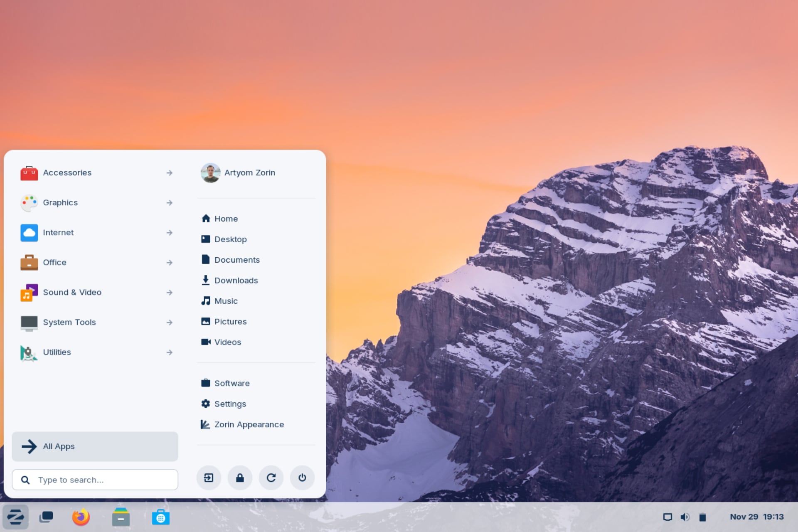Expand the Utilities category
798x532 pixels.
pyautogui.click(x=170, y=352)
